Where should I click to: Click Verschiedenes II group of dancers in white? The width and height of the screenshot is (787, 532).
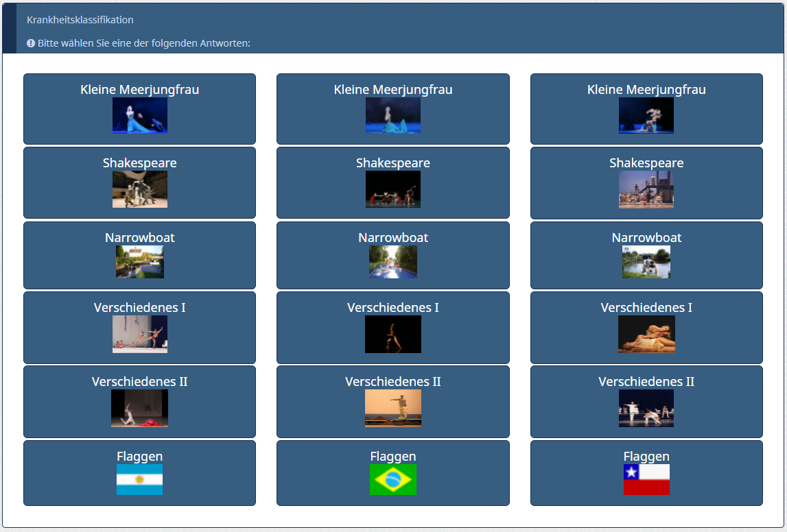tap(646, 408)
